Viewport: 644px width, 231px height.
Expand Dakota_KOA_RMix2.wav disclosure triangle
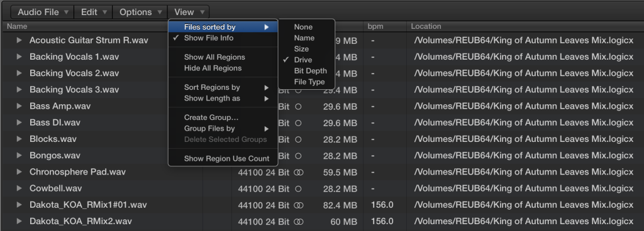click(x=19, y=221)
